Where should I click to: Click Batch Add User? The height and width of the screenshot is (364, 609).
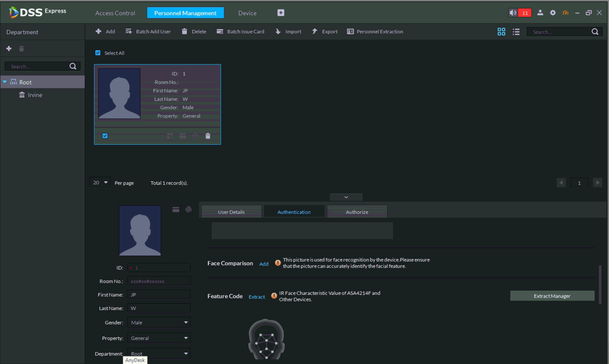click(x=148, y=31)
